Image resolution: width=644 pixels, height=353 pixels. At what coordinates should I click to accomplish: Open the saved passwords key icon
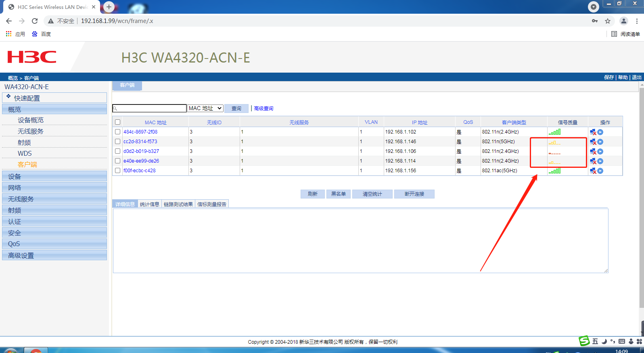coord(595,21)
